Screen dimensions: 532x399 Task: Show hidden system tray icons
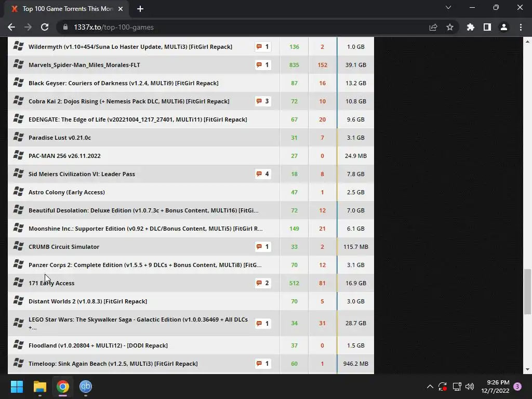(x=430, y=387)
